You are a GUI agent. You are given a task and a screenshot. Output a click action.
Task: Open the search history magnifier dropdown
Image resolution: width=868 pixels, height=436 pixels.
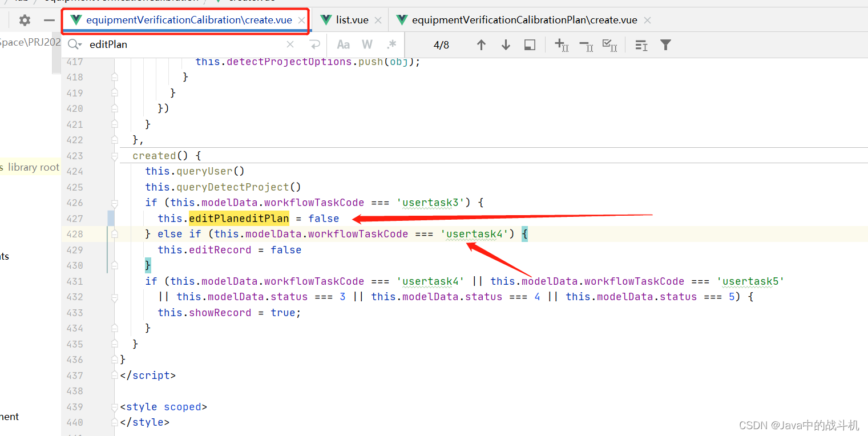(75, 45)
